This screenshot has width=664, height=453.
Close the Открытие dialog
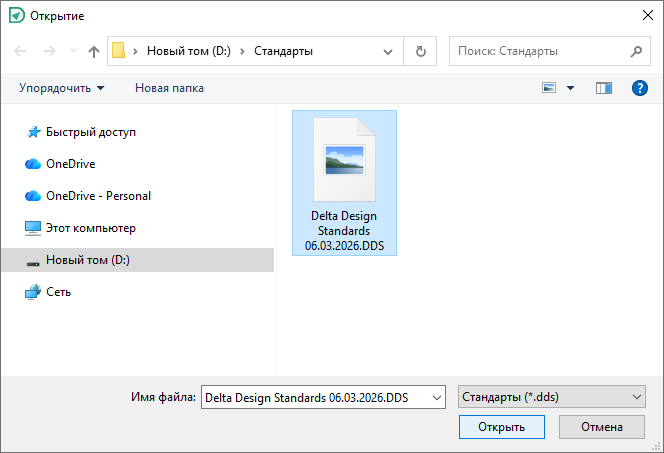(647, 15)
